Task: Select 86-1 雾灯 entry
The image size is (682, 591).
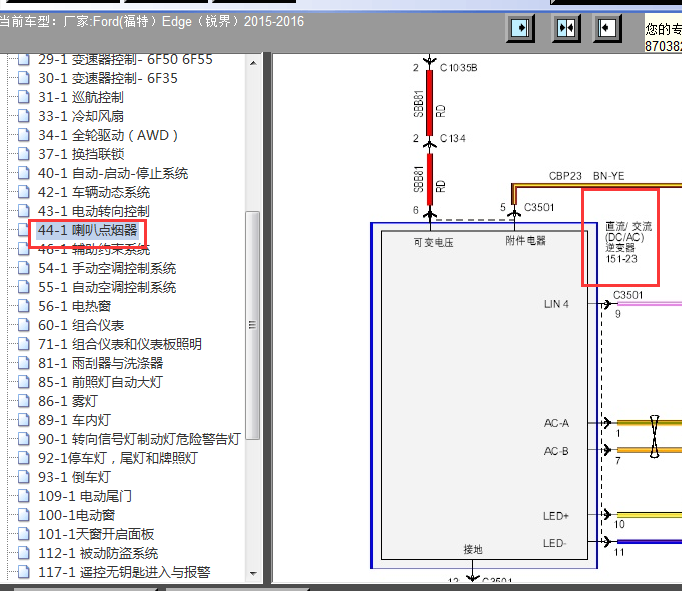Action: tap(68, 401)
